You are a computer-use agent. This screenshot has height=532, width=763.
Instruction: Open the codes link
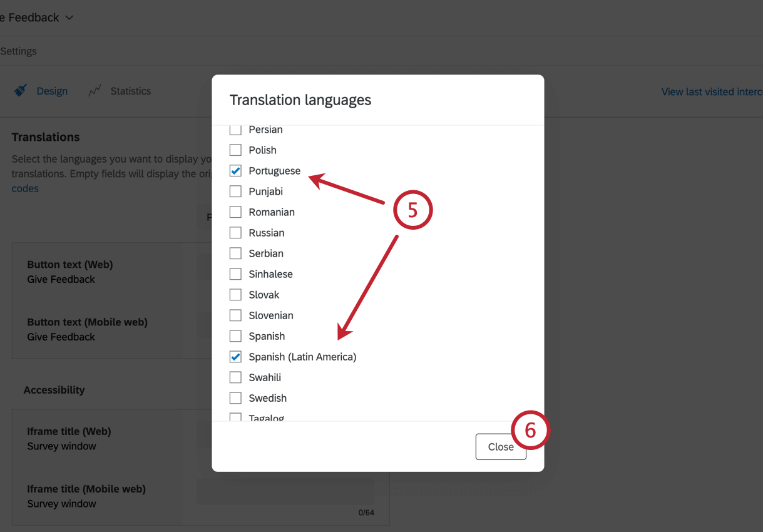pyautogui.click(x=24, y=188)
